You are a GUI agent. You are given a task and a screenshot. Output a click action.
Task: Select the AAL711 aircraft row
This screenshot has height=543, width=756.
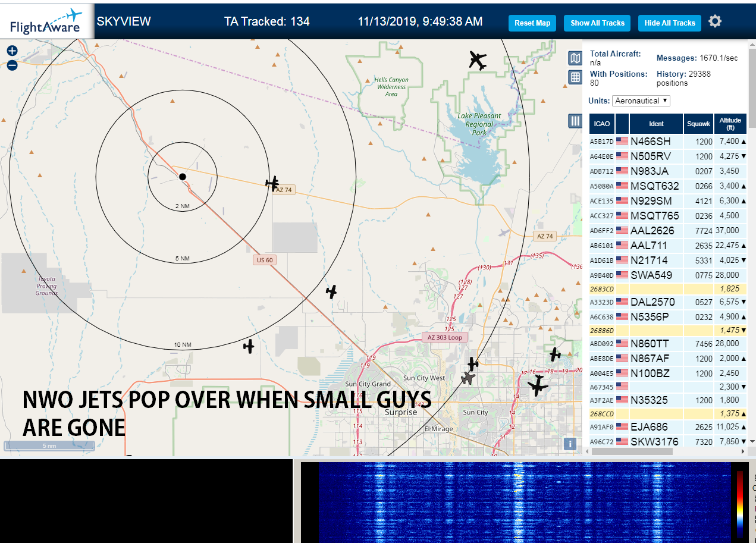668,246
